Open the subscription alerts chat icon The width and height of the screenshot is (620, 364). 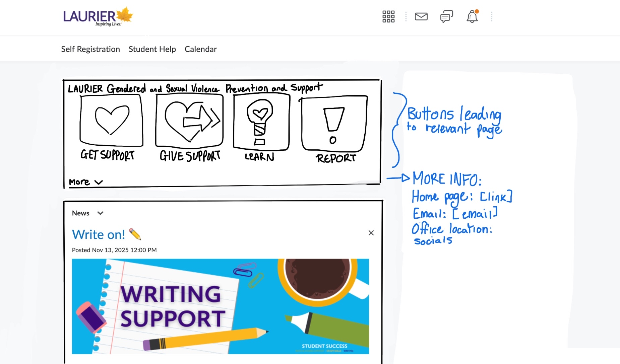click(446, 16)
